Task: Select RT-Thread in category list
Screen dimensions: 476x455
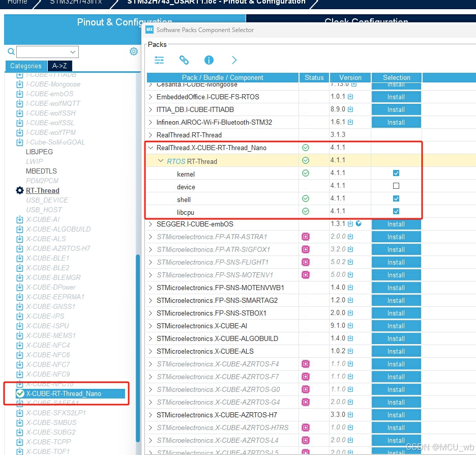Action: (x=43, y=190)
